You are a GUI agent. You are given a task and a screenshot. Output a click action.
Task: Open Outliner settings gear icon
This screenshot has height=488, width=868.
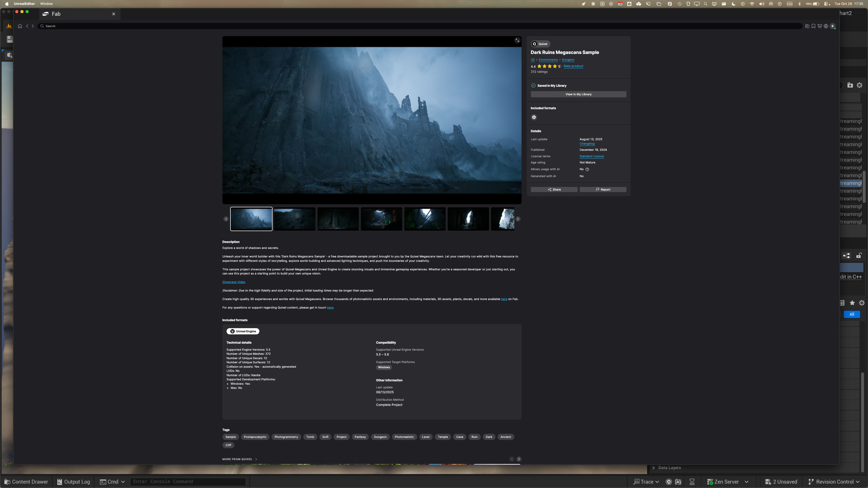[860, 85]
